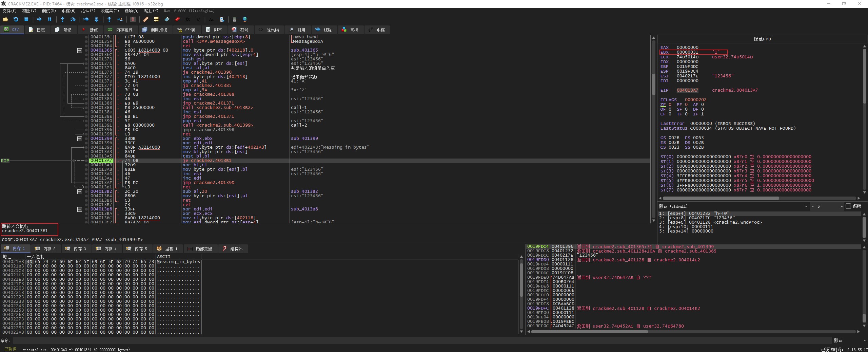Open the calculator toolbar icon
868x352 pixels.
(x=234, y=19)
